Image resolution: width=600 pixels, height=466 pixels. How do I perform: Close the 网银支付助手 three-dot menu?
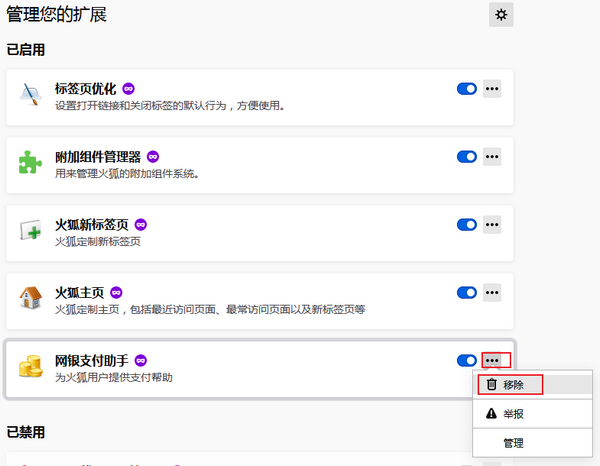tap(492, 360)
